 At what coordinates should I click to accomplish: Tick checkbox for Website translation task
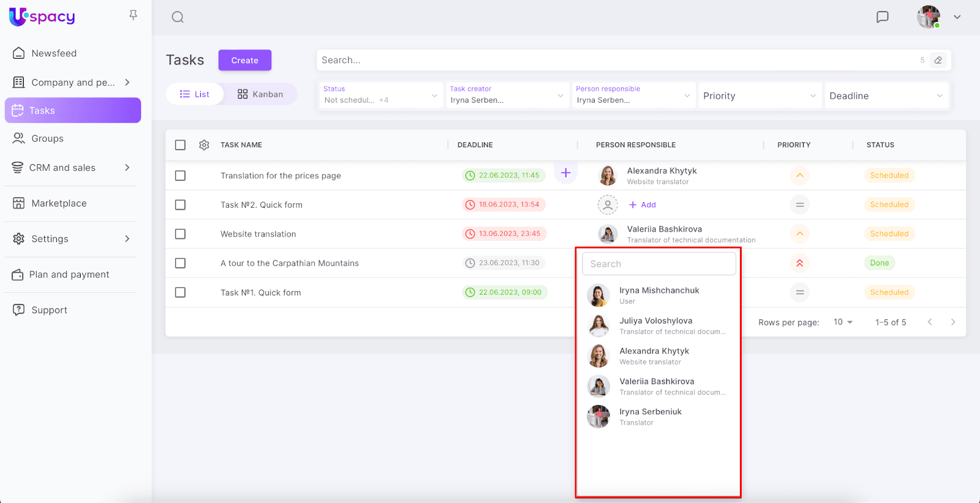click(180, 234)
